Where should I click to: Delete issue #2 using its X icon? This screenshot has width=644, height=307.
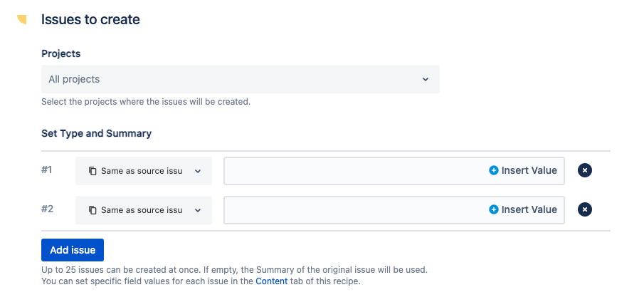(584, 210)
